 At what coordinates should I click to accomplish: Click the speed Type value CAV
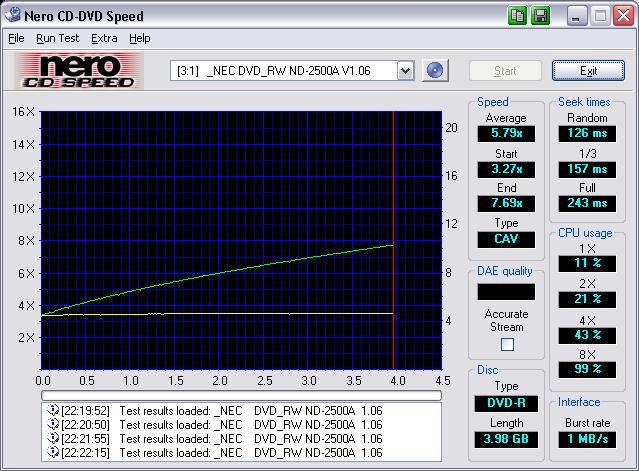click(506, 239)
